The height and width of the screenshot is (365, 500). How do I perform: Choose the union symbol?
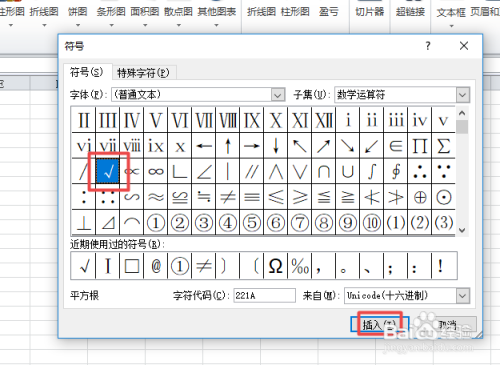coord(348,171)
